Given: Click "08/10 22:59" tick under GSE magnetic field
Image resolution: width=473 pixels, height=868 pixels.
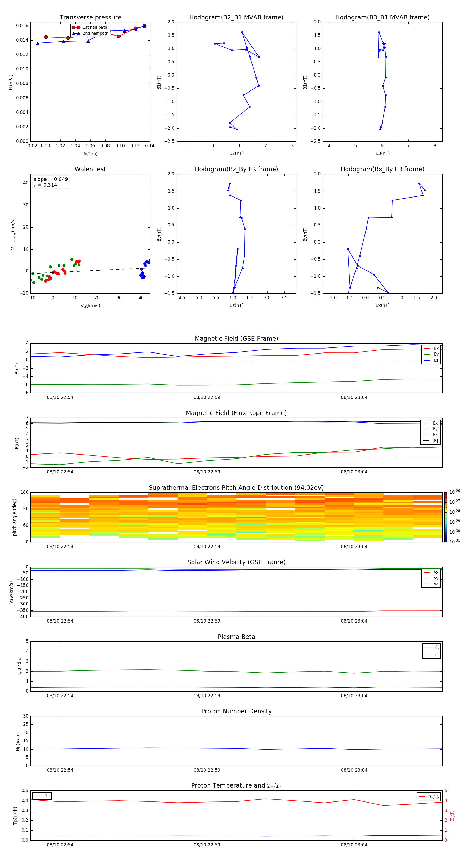Looking at the screenshot, I should 207,397.
